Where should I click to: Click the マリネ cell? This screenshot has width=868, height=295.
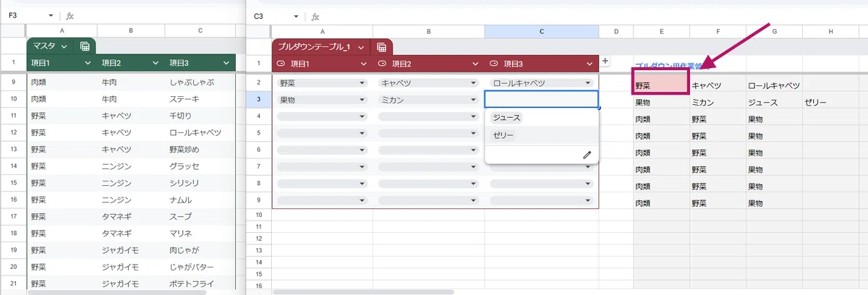pos(200,234)
